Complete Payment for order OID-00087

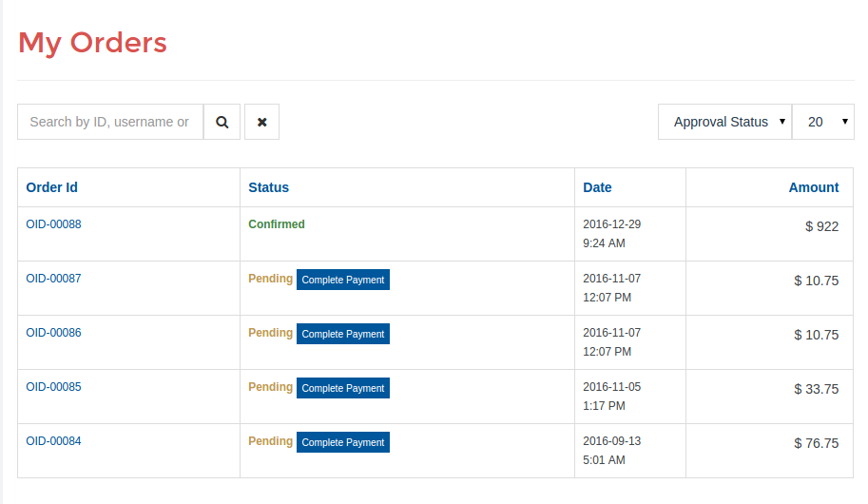point(342,280)
